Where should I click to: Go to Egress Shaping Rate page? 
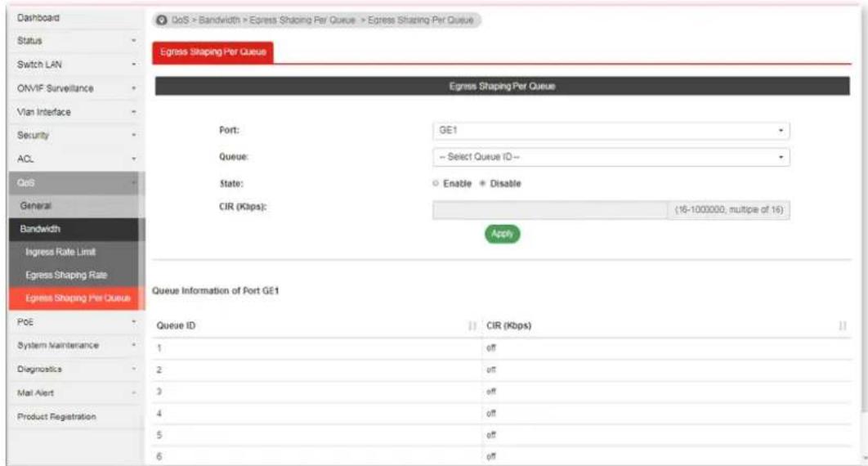tap(76, 276)
